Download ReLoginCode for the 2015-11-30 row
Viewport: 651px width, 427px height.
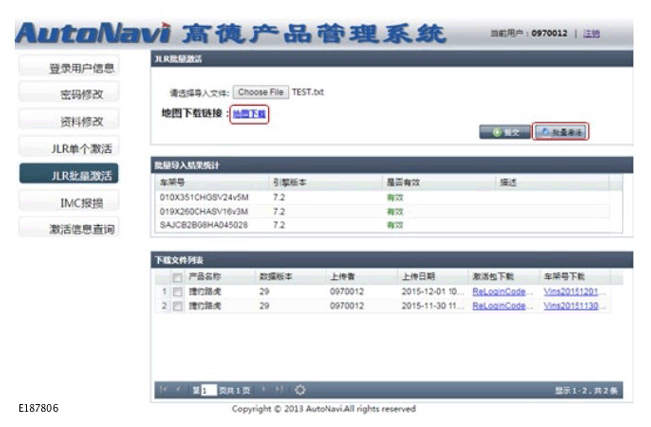499,306
